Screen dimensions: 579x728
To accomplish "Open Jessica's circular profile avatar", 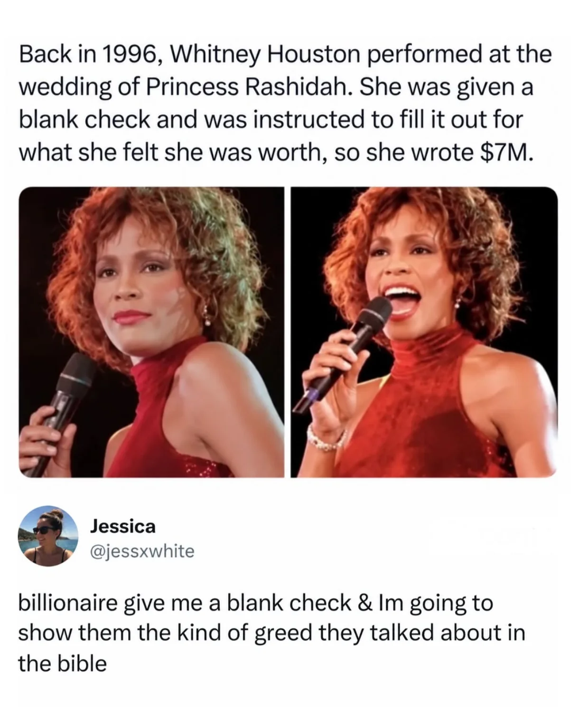I will (48, 536).
